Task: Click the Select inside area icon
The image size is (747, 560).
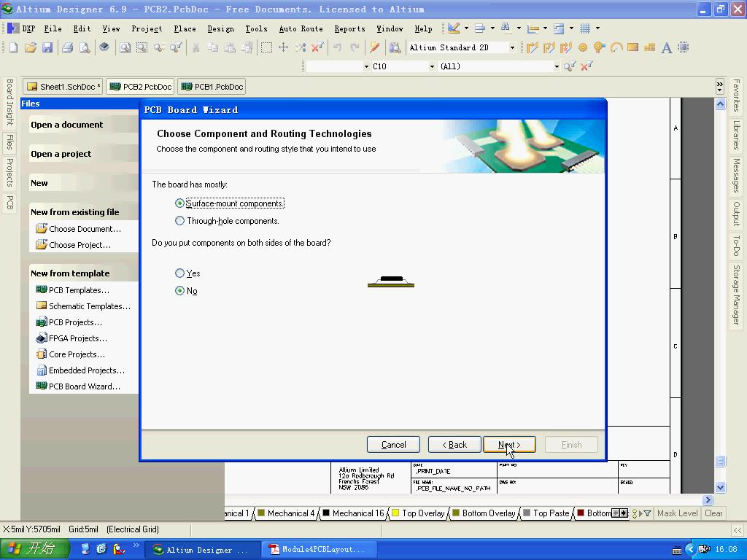Action: tap(266, 47)
